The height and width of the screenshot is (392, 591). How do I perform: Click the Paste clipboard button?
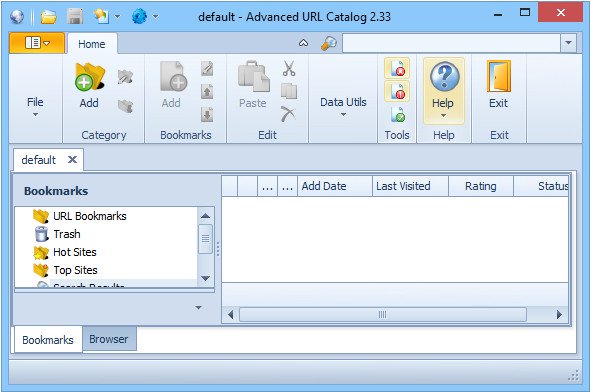pos(253,85)
